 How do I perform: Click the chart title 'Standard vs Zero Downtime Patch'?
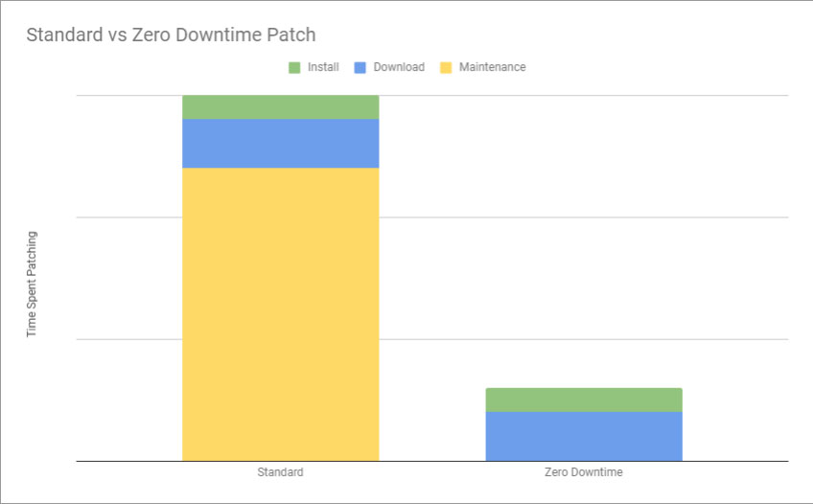(171, 35)
